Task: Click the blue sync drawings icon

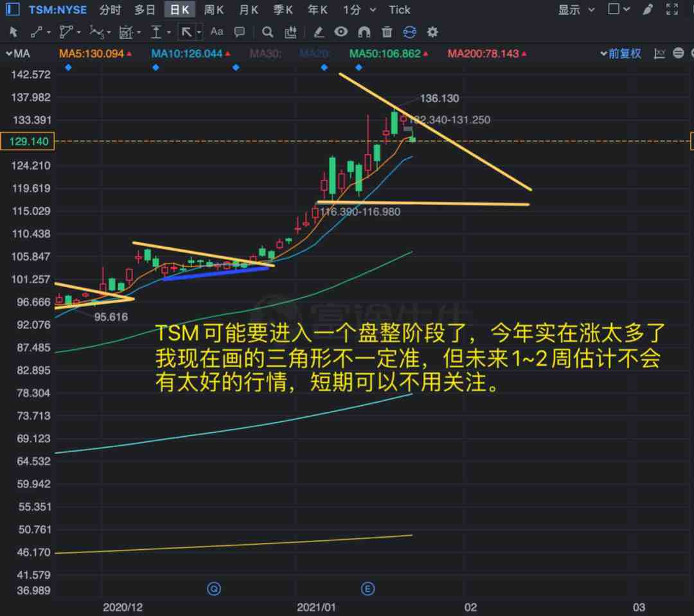Action: [410, 32]
